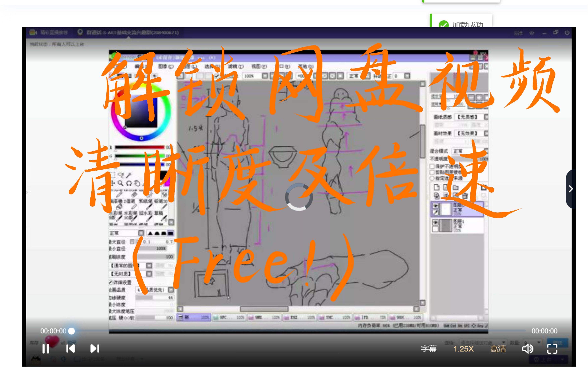Open the 字幕 subtitle options

(x=429, y=349)
